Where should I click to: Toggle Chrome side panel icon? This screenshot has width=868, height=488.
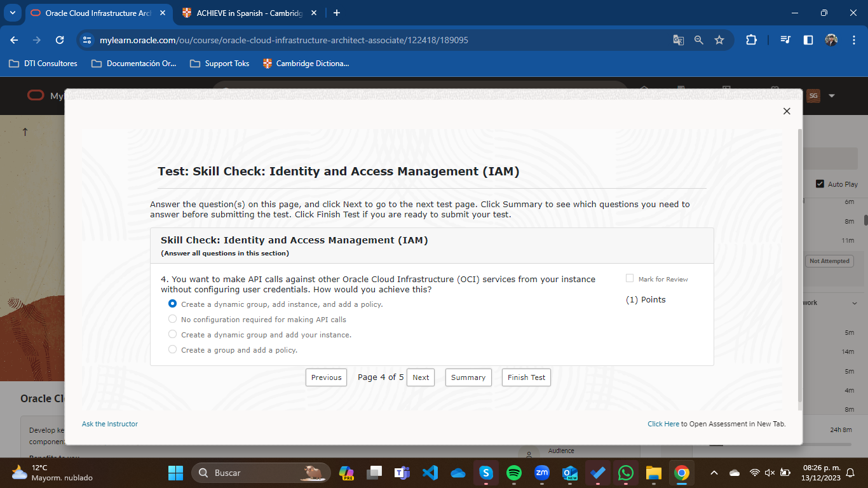[x=808, y=40]
